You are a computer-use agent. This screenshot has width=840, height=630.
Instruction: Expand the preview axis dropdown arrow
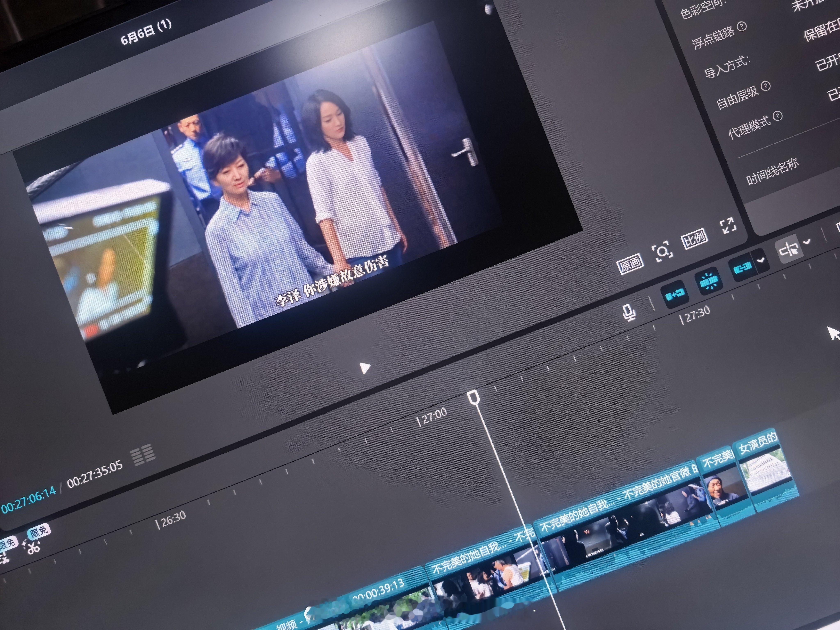[x=807, y=242]
